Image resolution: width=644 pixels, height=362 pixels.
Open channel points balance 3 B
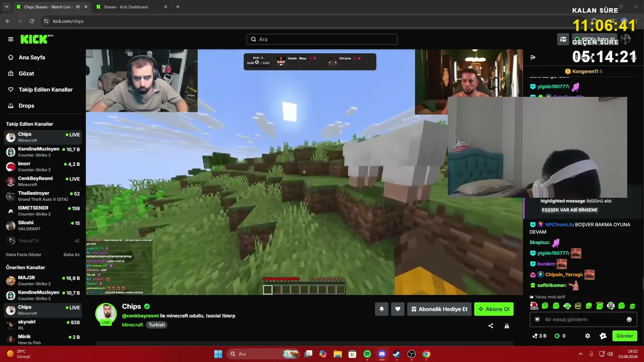[x=539, y=336]
